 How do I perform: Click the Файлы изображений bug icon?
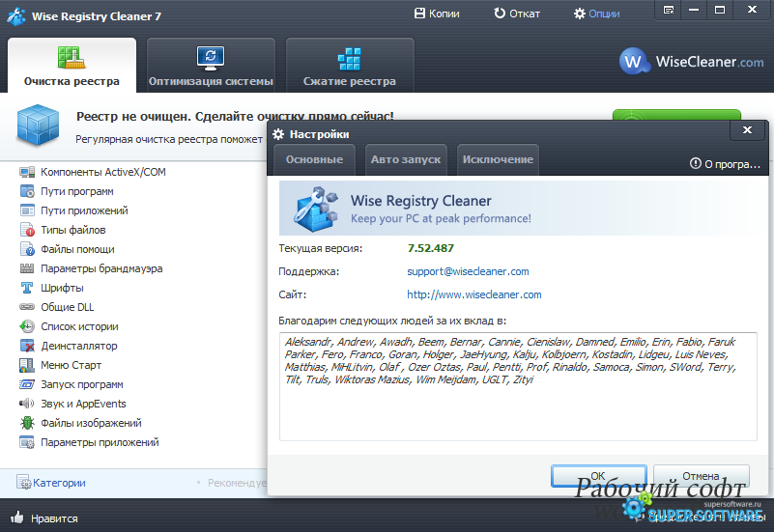click(x=27, y=423)
